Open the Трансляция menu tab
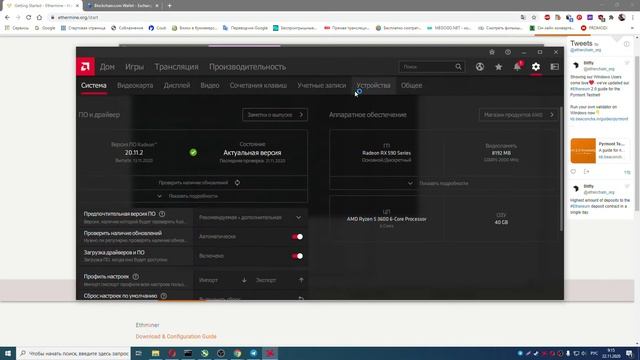This screenshot has height=360, width=640. tap(176, 67)
